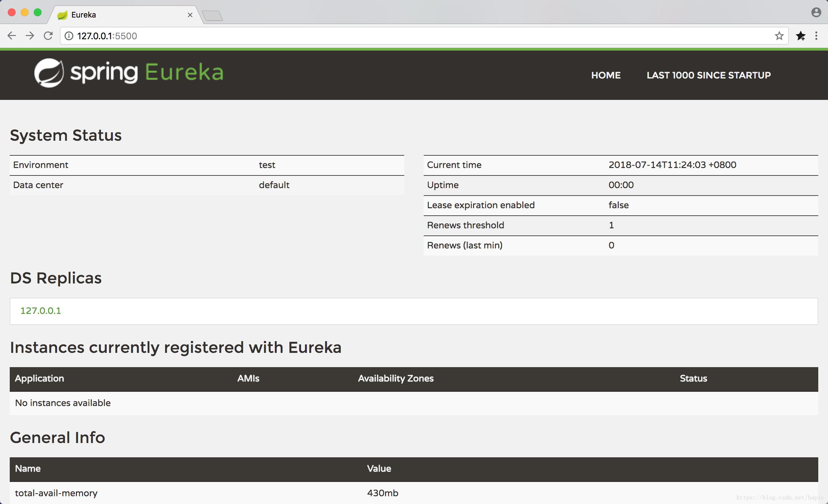Go back with the browser back arrow

pos(11,36)
